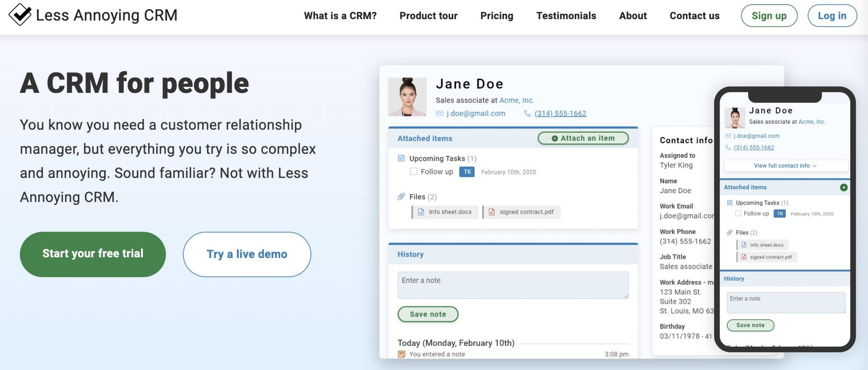Expand View full contact info dropdown
The height and width of the screenshot is (370, 868).
(x=785, y=166)
